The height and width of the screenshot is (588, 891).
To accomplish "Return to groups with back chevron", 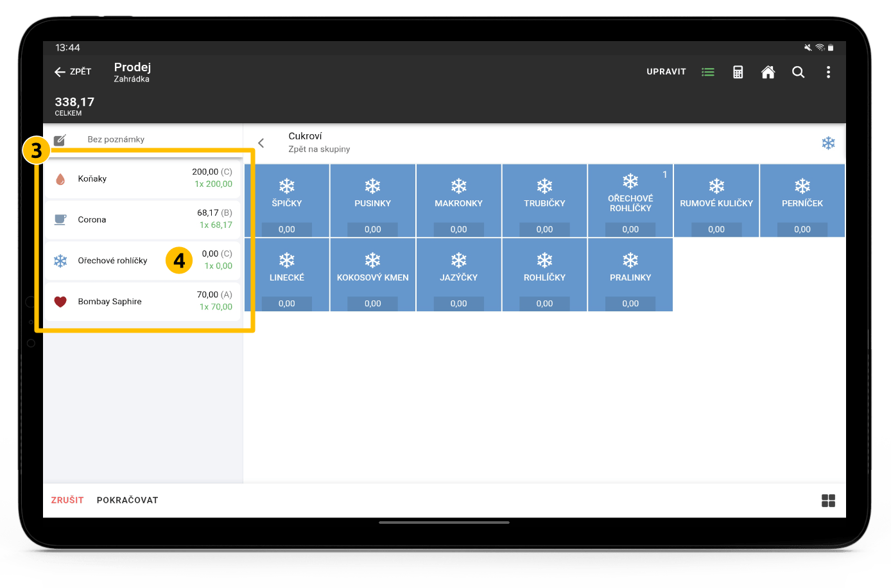I will pos(261,143).
